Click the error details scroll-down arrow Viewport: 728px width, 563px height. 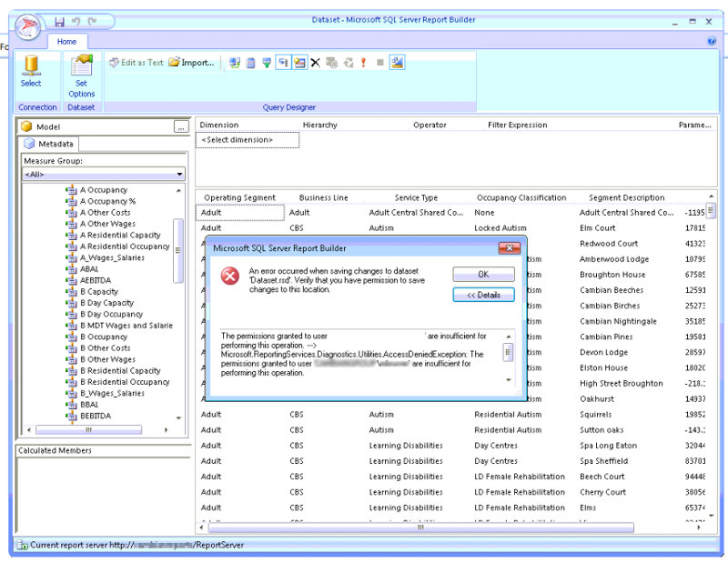509,379
